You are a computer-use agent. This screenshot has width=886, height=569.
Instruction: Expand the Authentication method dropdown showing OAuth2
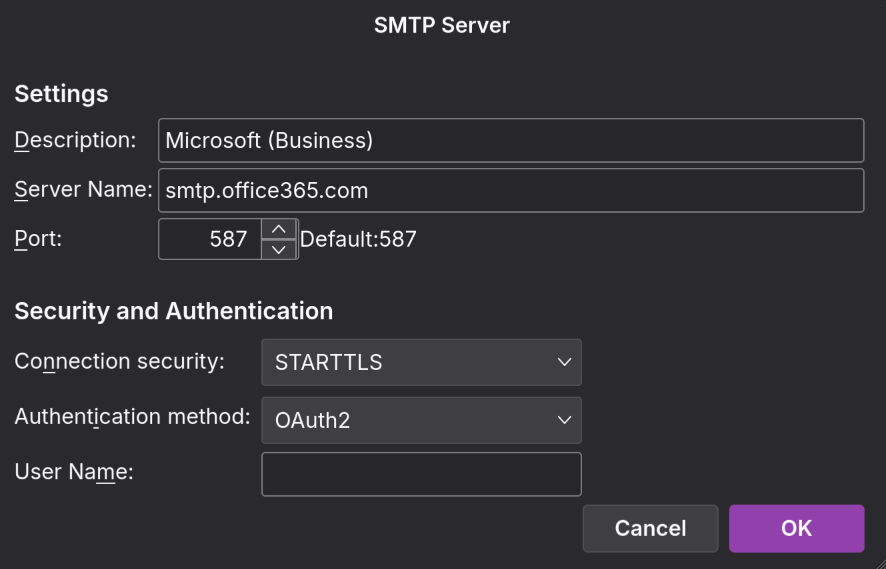[x=421, y=420]
